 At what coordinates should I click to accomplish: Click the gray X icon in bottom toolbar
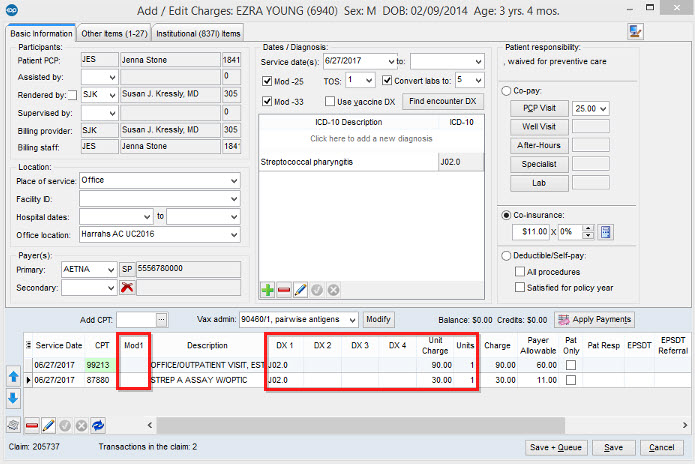click(81, 425)
